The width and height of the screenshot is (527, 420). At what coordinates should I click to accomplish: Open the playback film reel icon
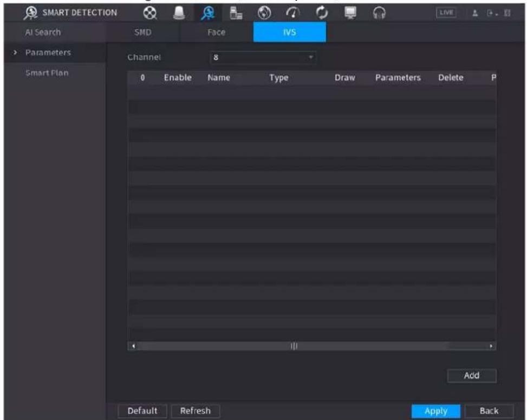pos(150,13)
